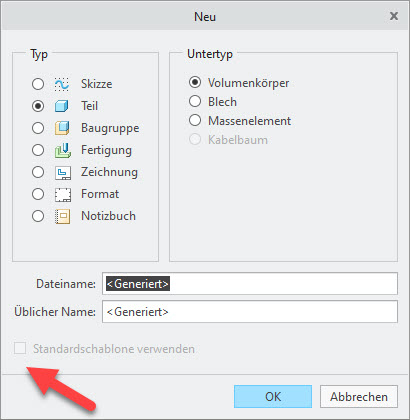Click the Üblicher Name text field
This screenshot has height=420, width=410.
point(250,312)
